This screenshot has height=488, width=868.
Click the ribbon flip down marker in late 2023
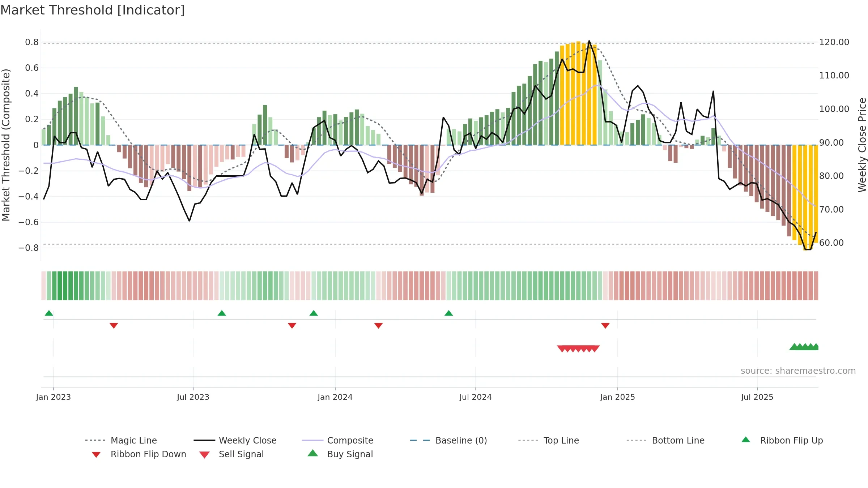point(292,326)
